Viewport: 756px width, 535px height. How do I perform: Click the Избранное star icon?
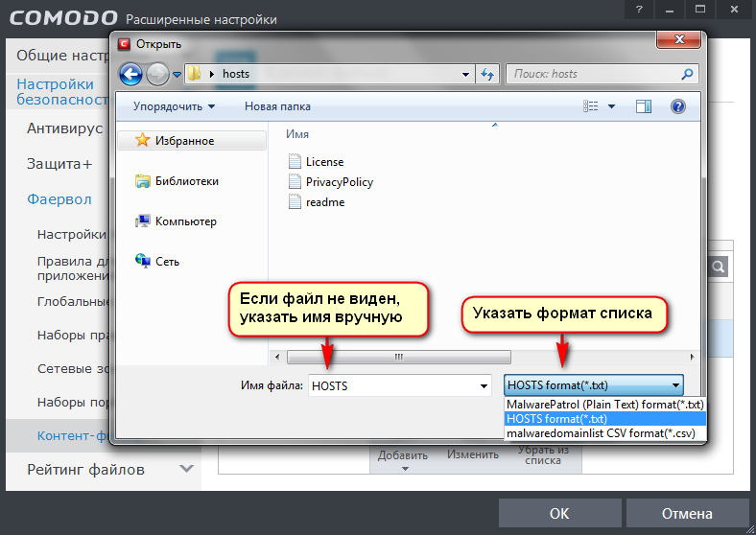[142, 140]
